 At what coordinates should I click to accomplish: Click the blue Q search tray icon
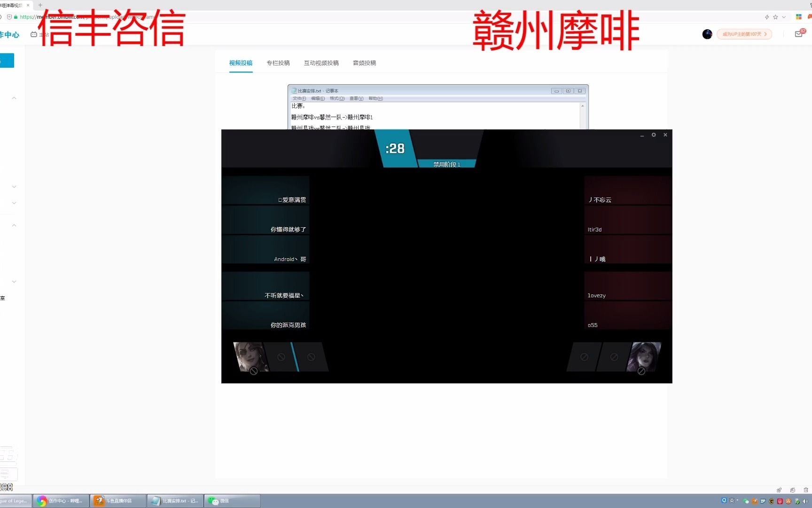point(724,500)
